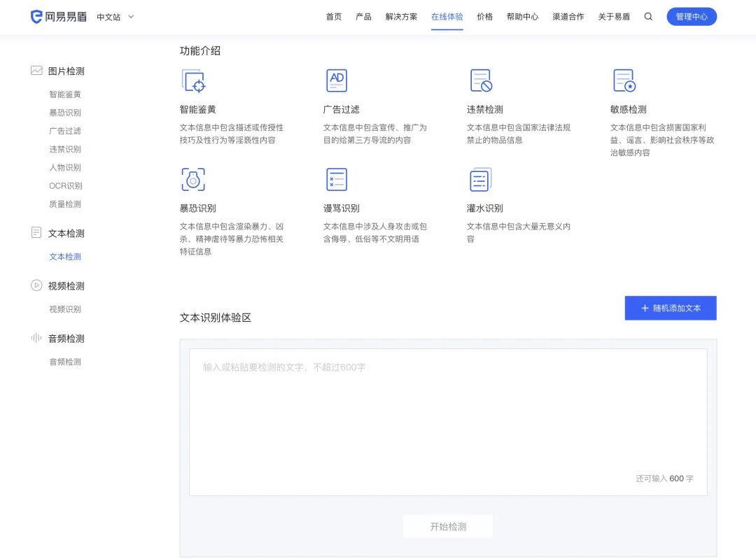Open the 解决方案 menu item

(x=400, y=17)
